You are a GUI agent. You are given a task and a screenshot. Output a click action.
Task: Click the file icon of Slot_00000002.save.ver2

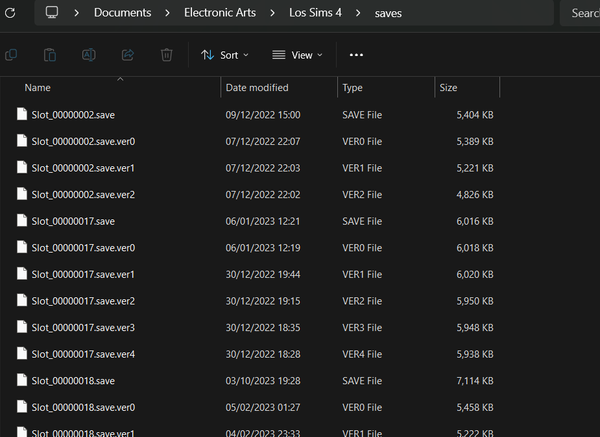tap(22, 194)
